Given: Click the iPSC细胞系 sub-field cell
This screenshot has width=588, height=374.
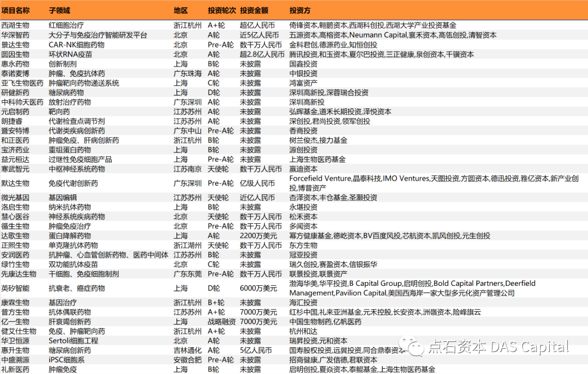Looking at the screenshot, I should click(x=66, y=360).
